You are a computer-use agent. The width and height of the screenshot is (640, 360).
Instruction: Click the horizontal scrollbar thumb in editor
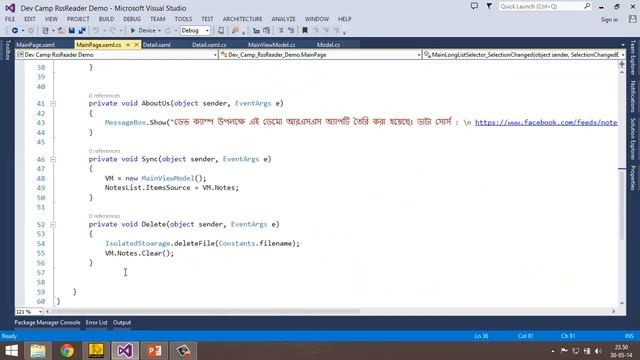(204, 311)
